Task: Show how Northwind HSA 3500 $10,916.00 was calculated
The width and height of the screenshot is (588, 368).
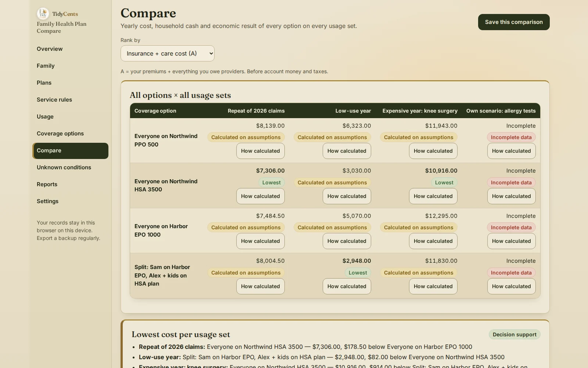Action: pos(433,196)
